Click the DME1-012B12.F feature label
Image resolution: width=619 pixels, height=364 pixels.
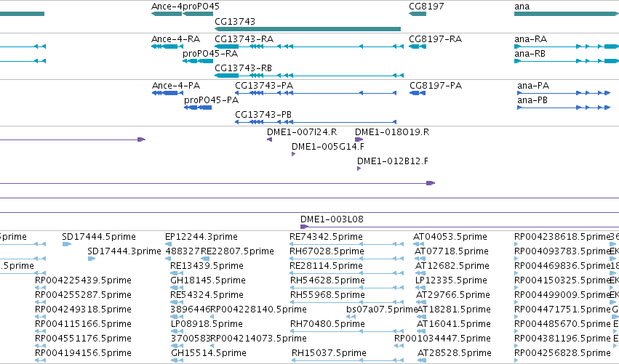click(x=393, y=161)
